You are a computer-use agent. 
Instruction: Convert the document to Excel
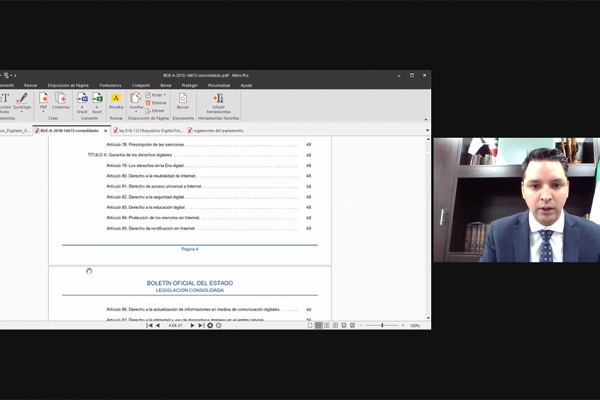(x=97, y=103)
